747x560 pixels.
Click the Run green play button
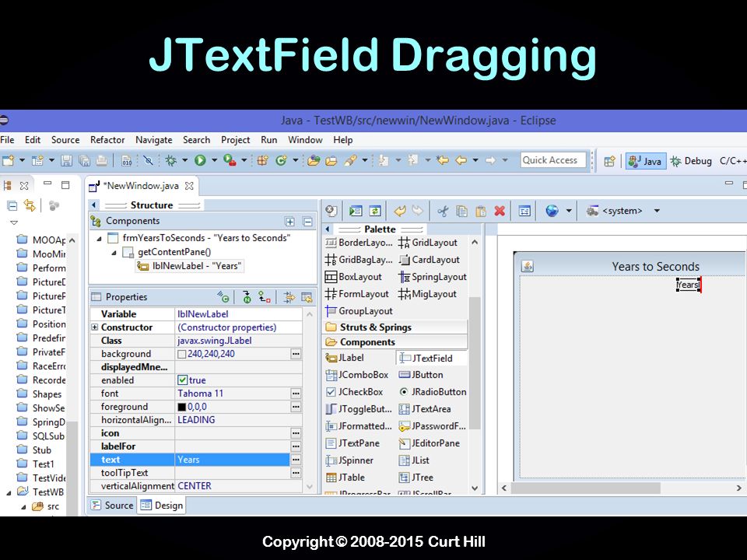coord(200,160)
